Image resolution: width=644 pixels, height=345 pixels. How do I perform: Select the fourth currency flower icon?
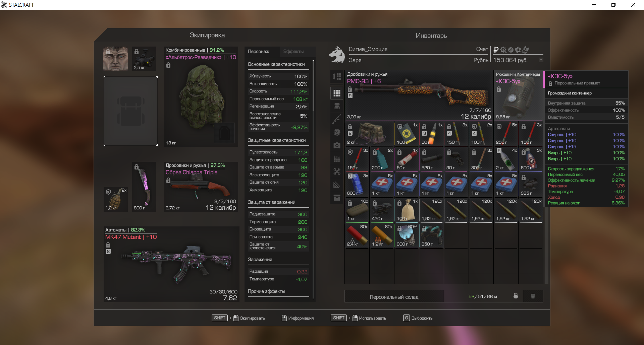pos(518,50)
